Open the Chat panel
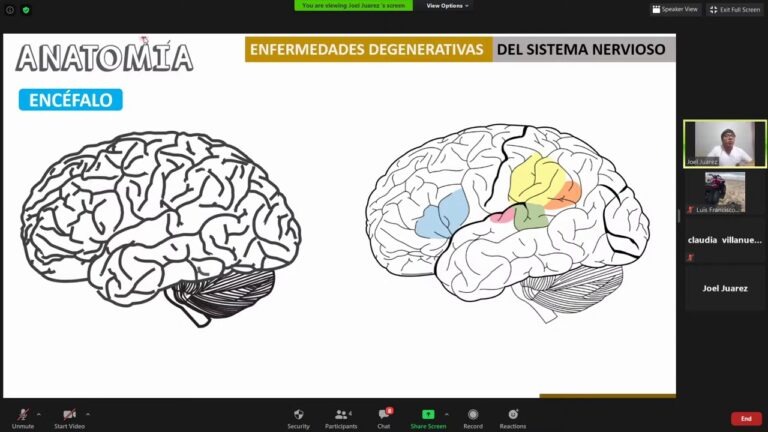768x432 pixels. (x=384, y=419)
